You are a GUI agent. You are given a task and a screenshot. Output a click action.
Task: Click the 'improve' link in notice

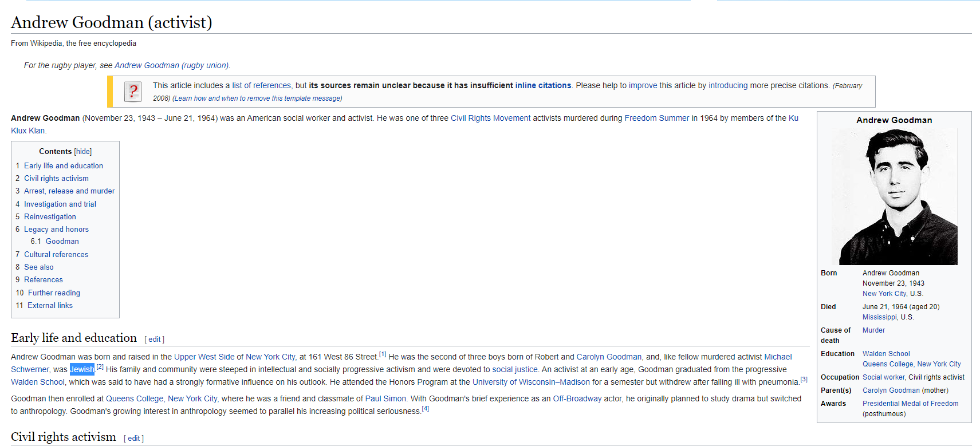(643, 85)
